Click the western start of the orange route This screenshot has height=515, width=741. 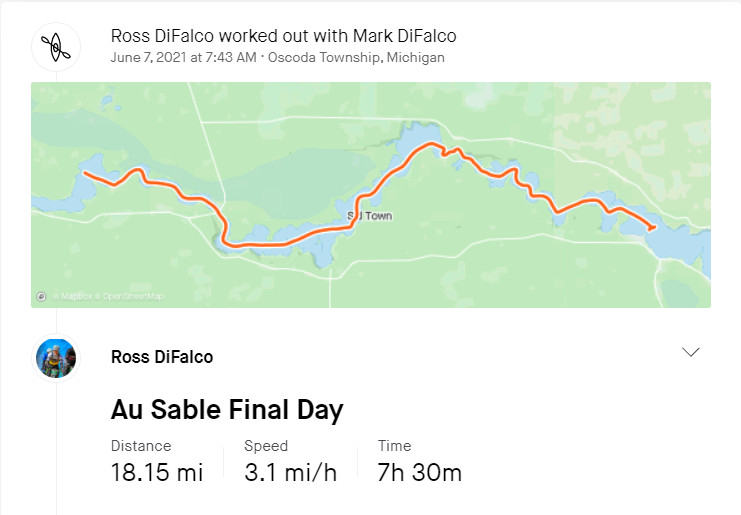pos(84,173)
